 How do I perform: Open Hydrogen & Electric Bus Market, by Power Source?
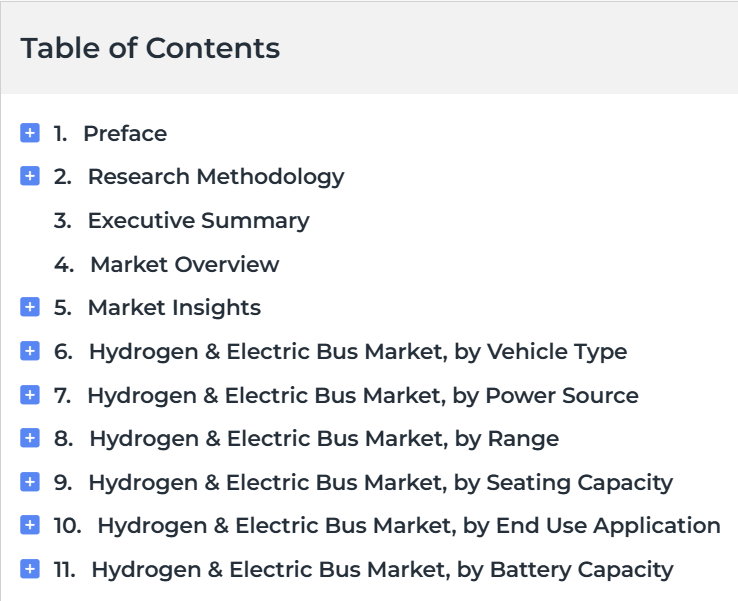(363, 396)
